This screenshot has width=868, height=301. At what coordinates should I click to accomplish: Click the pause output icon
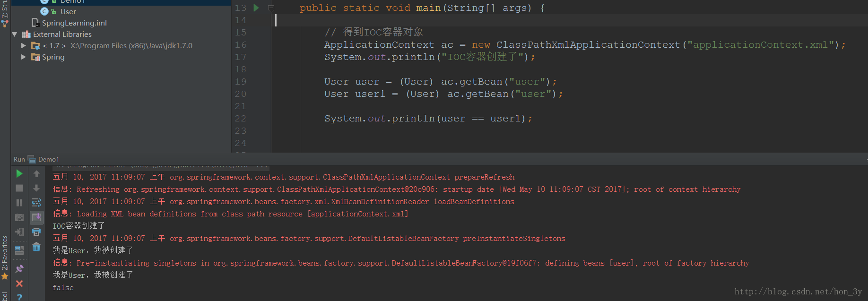click(19, 203)
